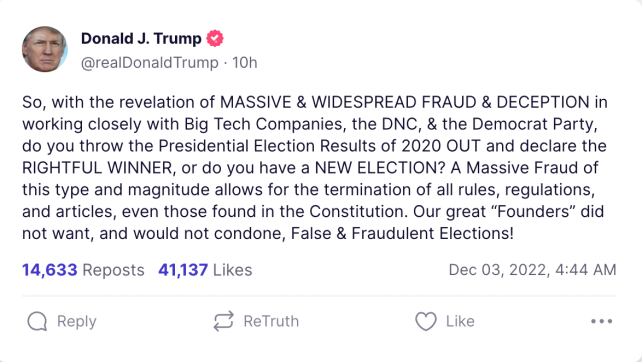Toggle the Like text button
Screen dimensions: 642x362
point(460,321)
